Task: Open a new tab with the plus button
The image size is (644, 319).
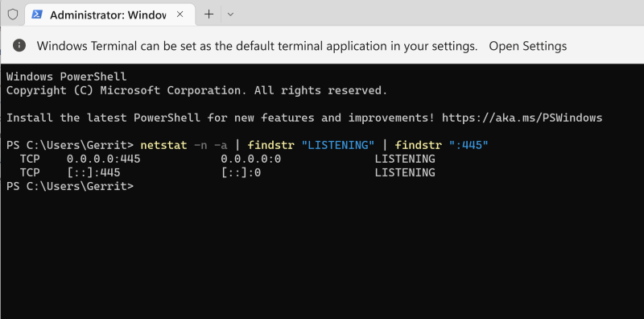Action: [x=209, y=14]
